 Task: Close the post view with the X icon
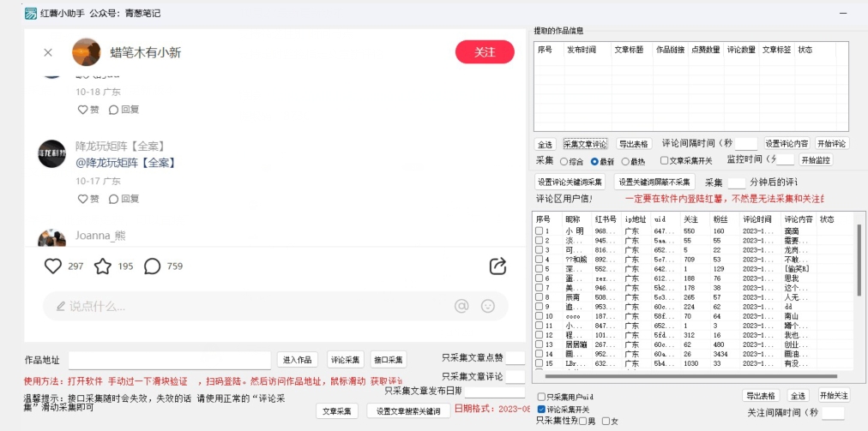48,52
